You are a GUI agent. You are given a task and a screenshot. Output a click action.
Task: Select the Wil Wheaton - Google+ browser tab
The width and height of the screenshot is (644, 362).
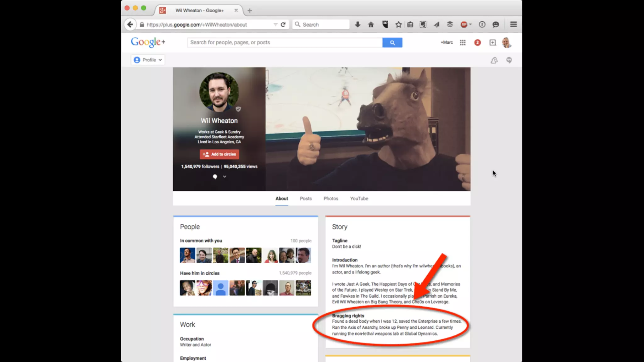click(199, 10)
